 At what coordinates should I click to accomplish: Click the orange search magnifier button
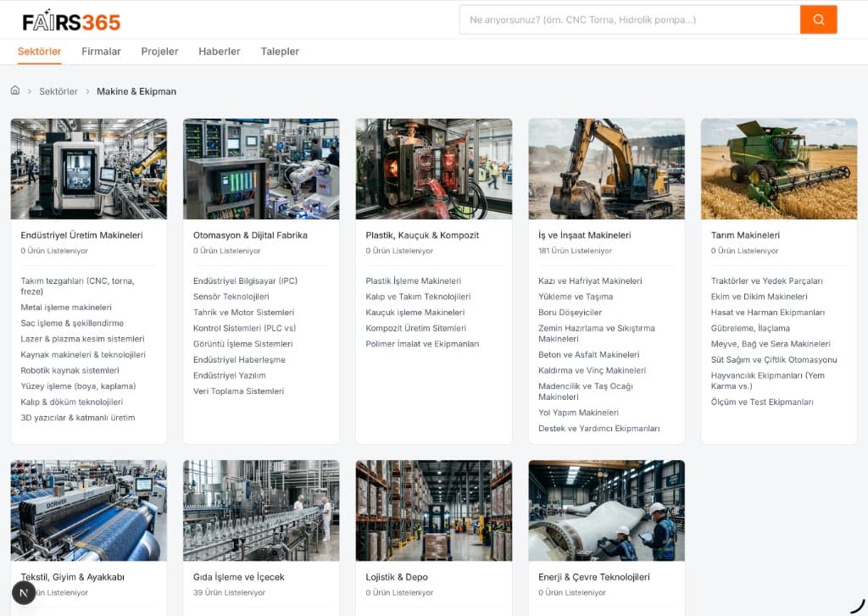click(x=818, y=19)
